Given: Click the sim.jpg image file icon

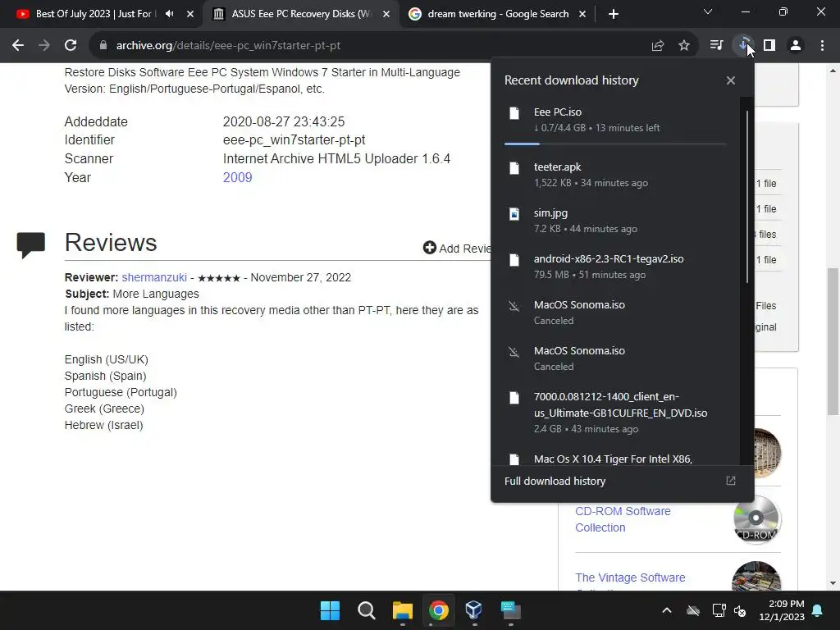Looking at the screenshot, I should (x=514, y=214).
